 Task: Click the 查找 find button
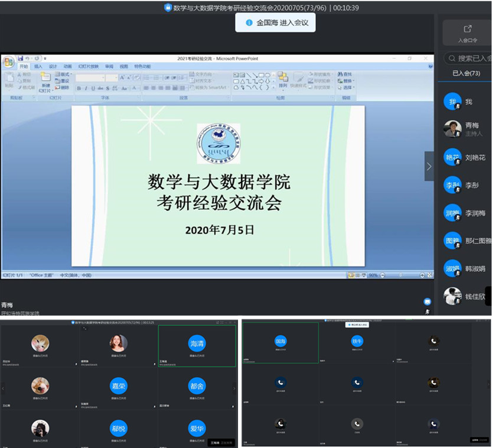pyautogui.click(x=346, y=74)
